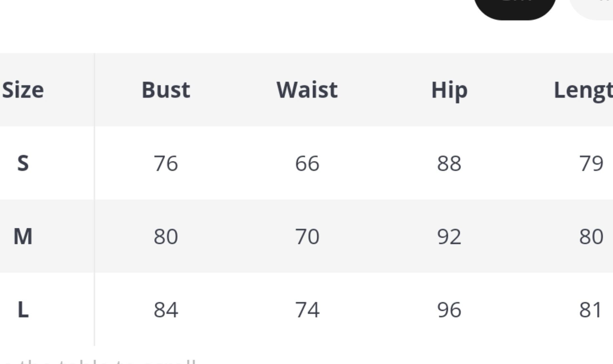This screenshot has width=613, height=364.
Task: Click the Length column header
Action: coord(583,90)
